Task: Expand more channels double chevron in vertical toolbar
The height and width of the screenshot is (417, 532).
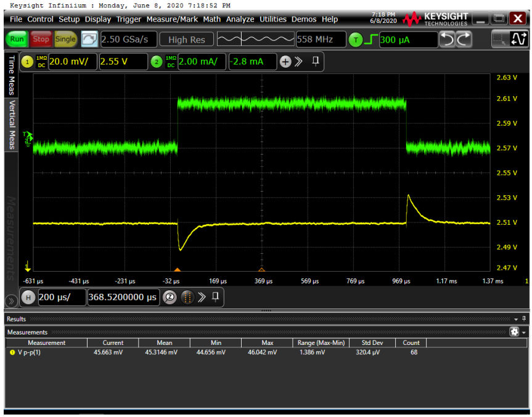Action: tap(298, 62)
